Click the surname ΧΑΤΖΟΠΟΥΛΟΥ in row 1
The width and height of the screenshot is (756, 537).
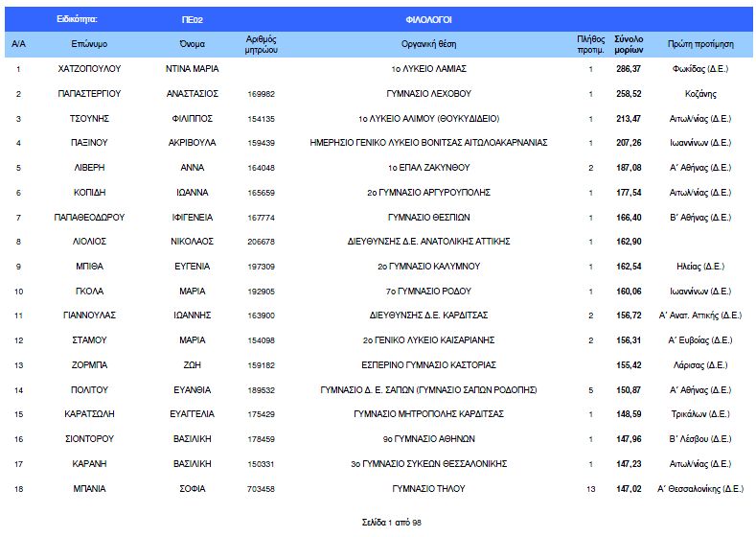[x=89, y=70]
